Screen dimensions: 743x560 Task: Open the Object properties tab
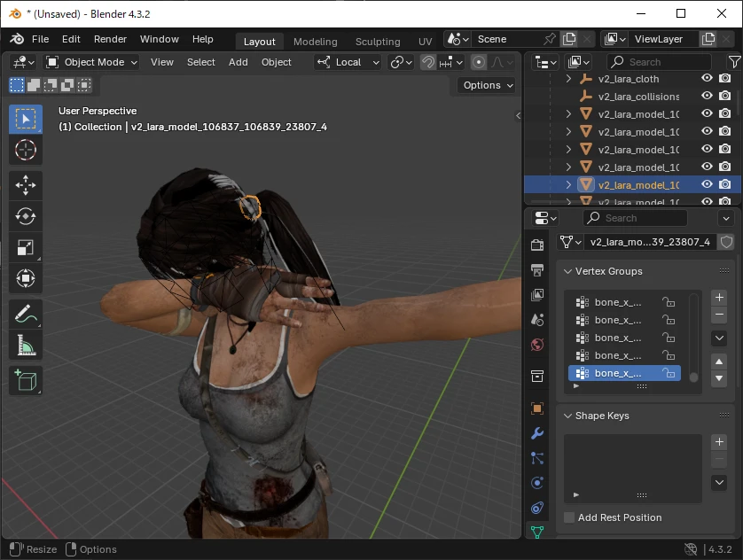[537, 408]
